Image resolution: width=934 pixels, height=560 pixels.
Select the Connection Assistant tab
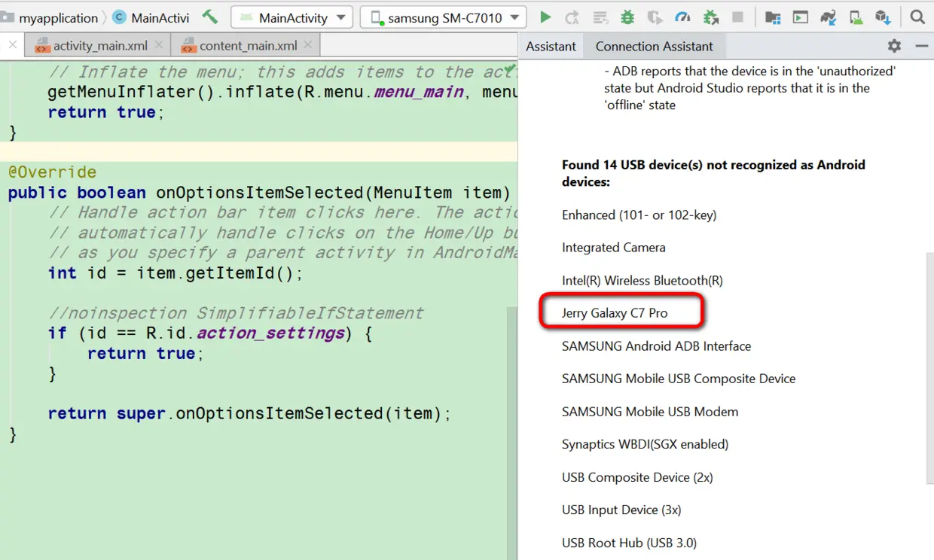point(654,46)
